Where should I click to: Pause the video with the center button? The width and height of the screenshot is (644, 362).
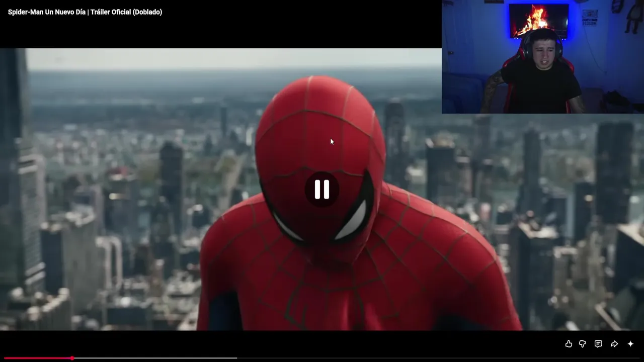322,190
